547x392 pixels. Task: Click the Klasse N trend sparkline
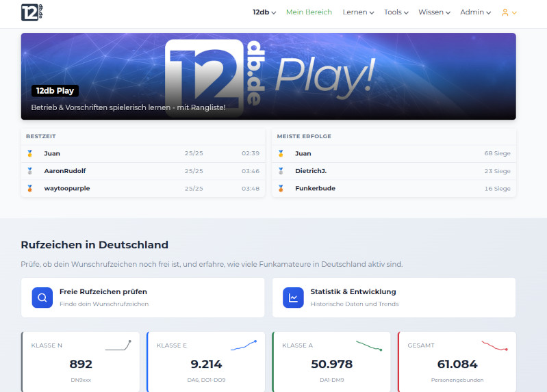click(x=118, y=345)
